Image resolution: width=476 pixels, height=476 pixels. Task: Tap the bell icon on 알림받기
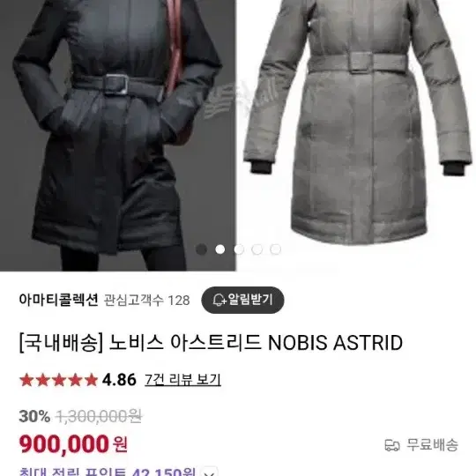219,300
